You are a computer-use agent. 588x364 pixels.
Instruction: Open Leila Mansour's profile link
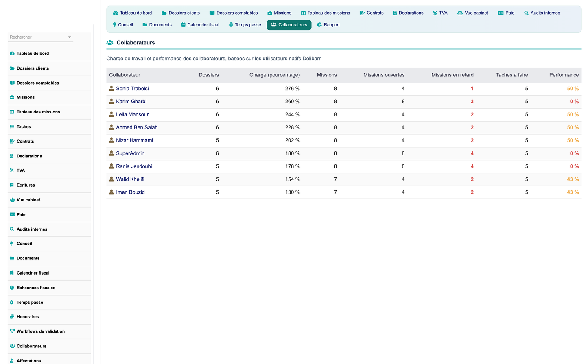coord(132,115)
